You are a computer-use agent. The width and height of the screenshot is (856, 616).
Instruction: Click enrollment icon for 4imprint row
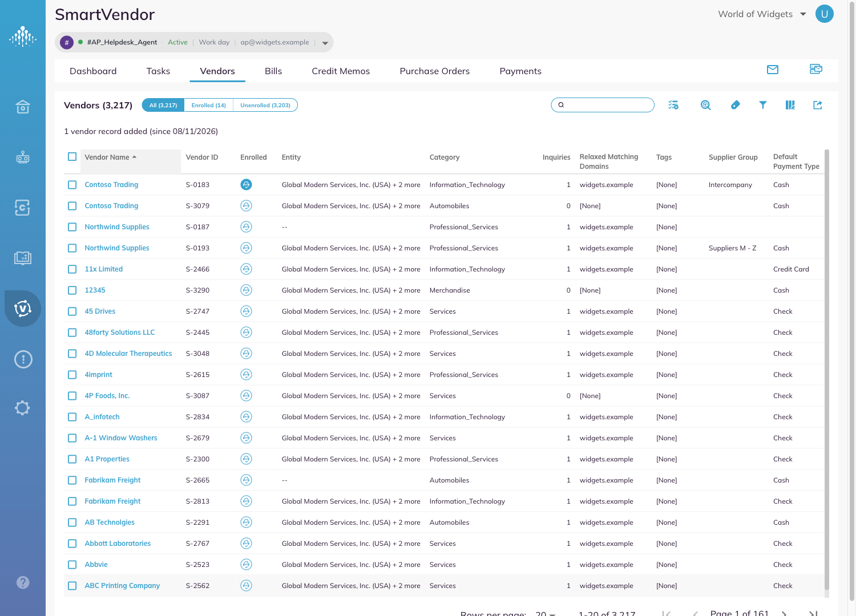coord(246,375)
